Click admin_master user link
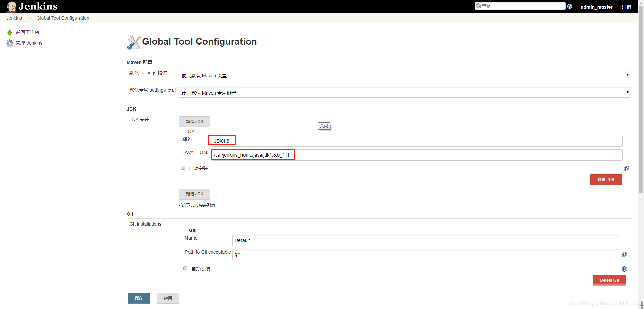644x309 pixels. 597,7
